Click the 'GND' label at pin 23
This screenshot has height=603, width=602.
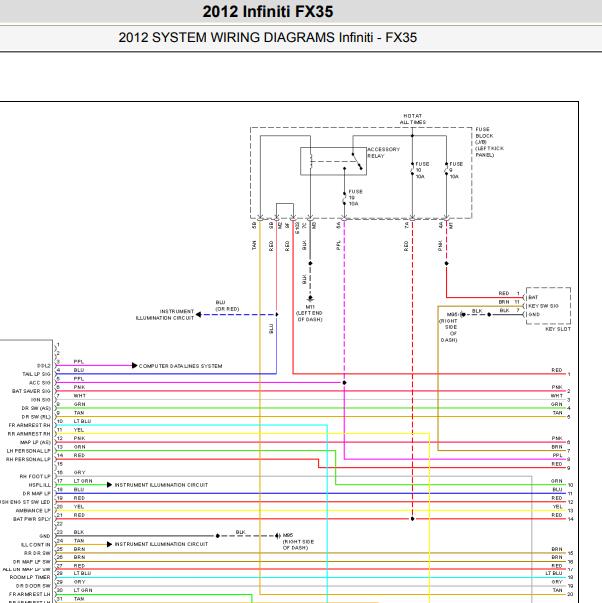pos(45,536)
